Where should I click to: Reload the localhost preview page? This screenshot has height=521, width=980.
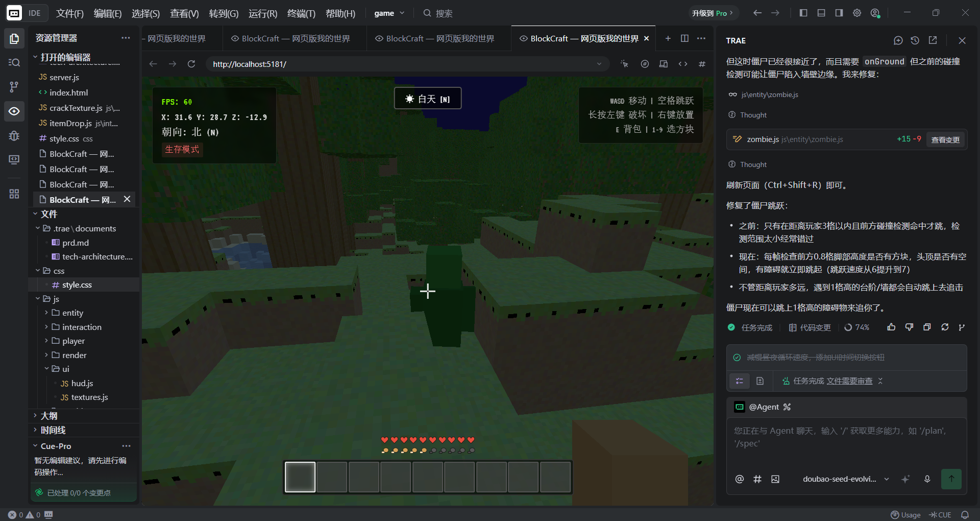[191, 64]
